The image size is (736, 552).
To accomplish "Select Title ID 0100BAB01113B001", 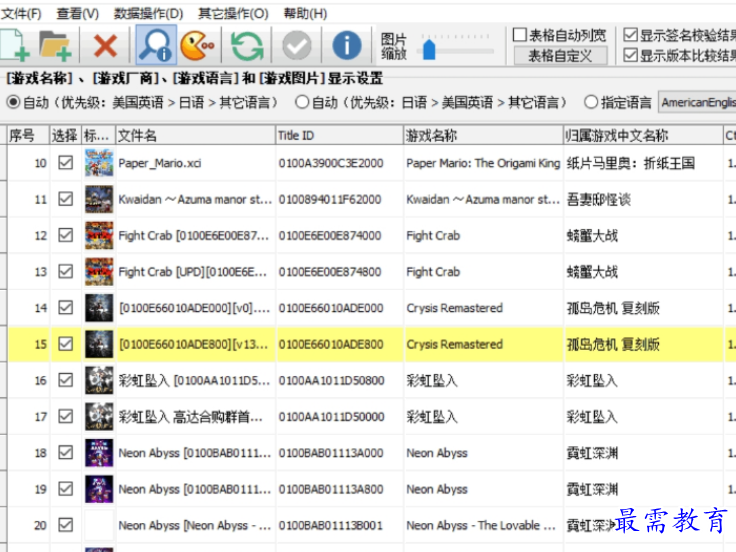I will point(330,525).
